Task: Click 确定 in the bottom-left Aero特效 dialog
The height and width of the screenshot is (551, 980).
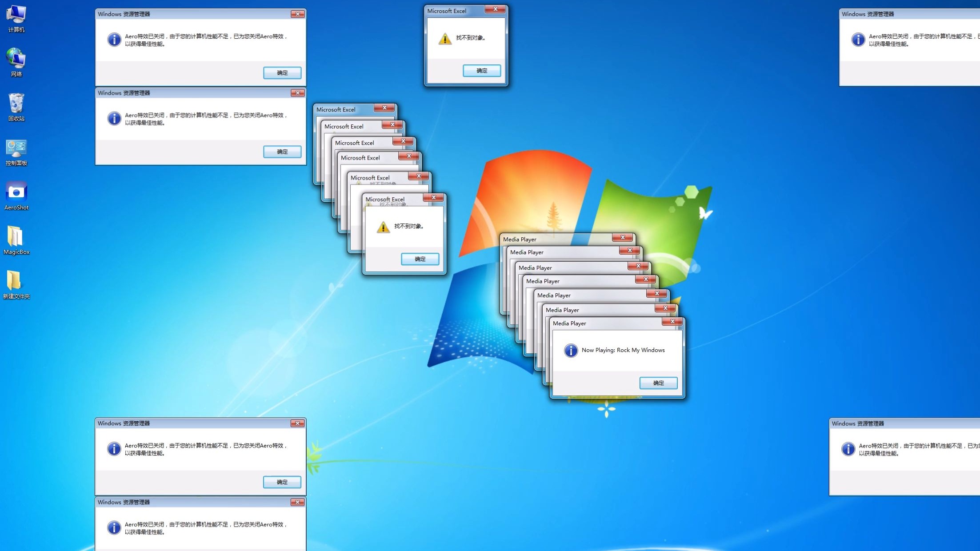Action: tap(282, 482)
